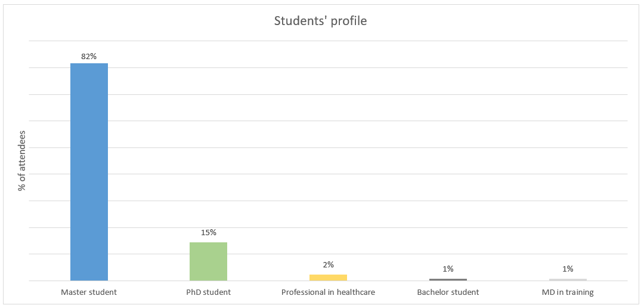Click the 1% label above Bachelor student

tap(448, 269)
